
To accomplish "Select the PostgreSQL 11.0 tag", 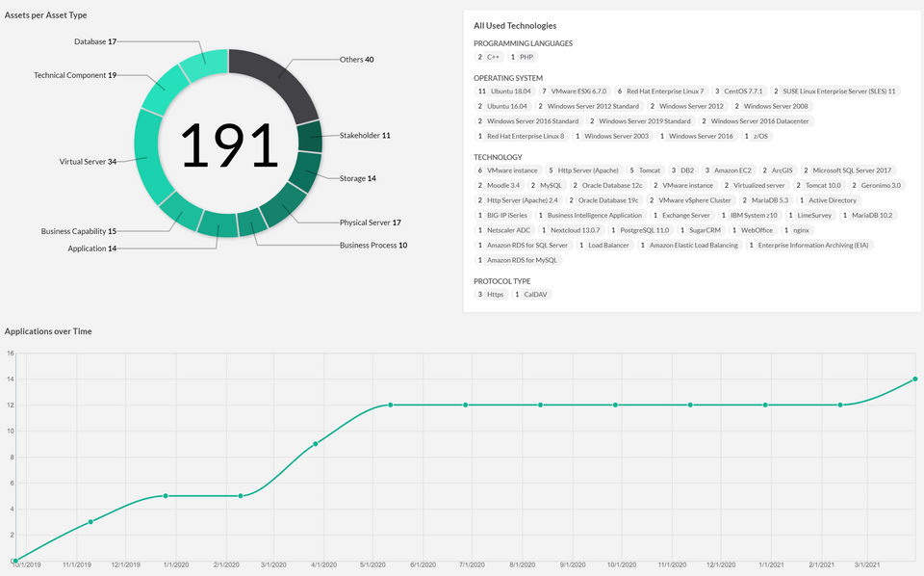I will point(640,230).
